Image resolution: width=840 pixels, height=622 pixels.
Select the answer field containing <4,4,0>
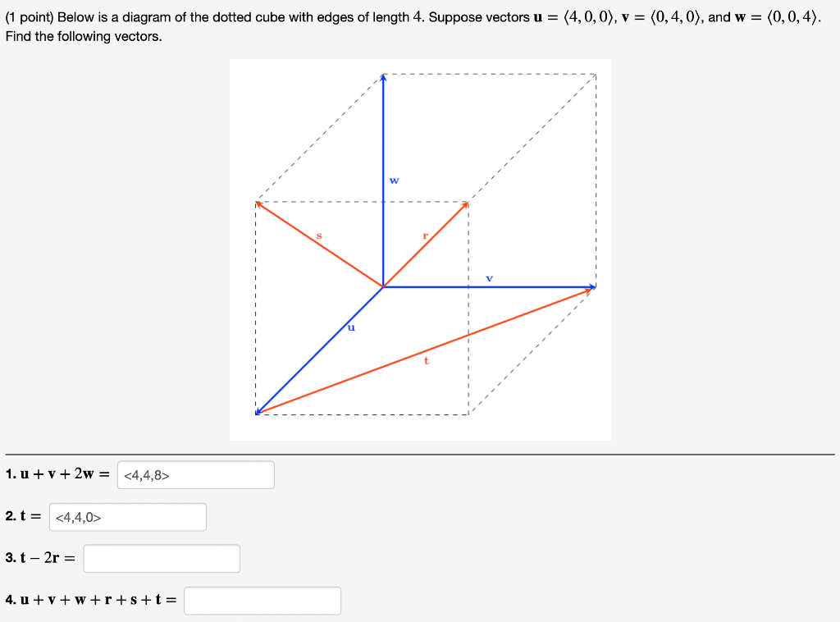[127, 516]
